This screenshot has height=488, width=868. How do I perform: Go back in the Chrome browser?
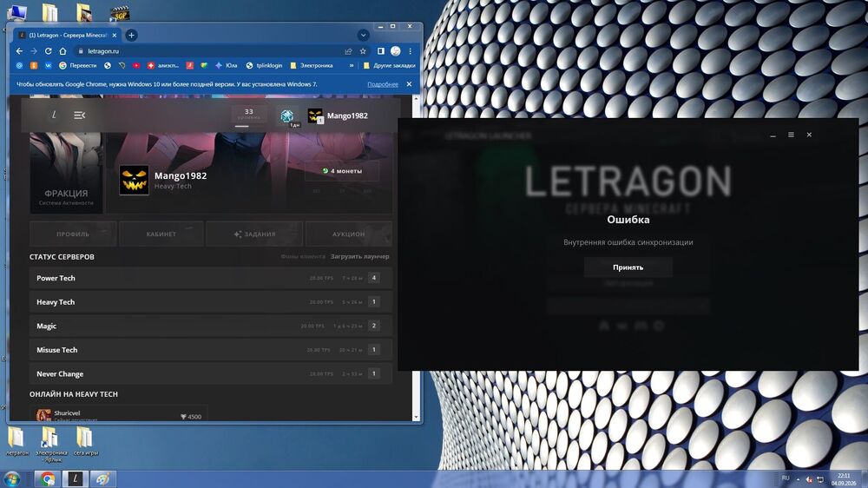coord(19,51)
